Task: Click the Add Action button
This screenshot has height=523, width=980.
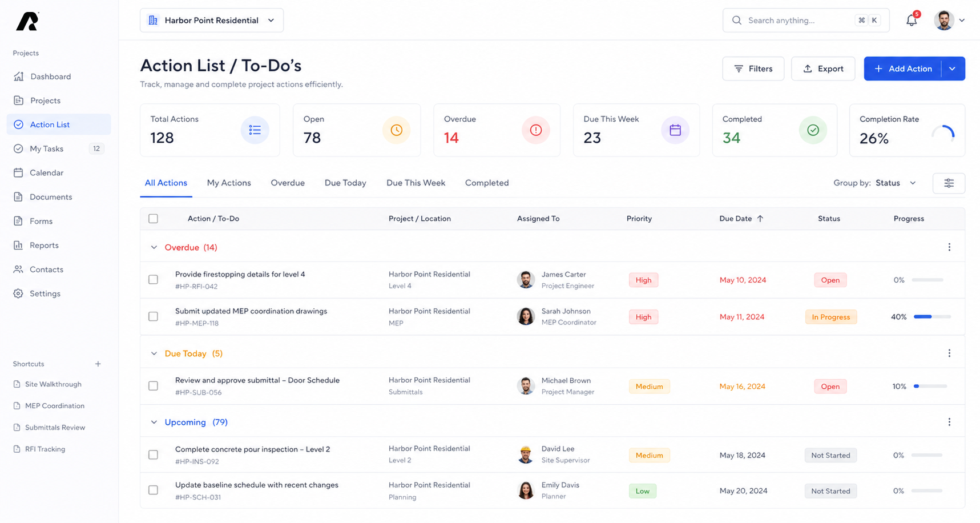Action: point(903,69)
